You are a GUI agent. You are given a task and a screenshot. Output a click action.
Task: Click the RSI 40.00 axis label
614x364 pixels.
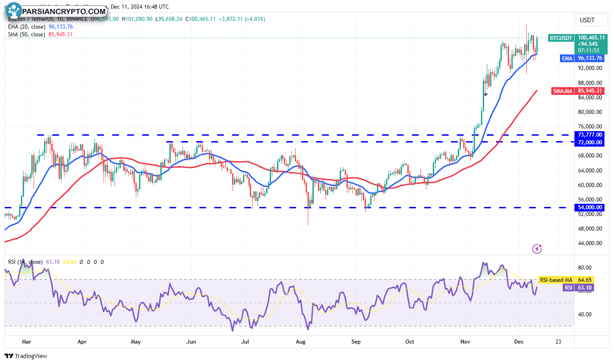point(584,314)
